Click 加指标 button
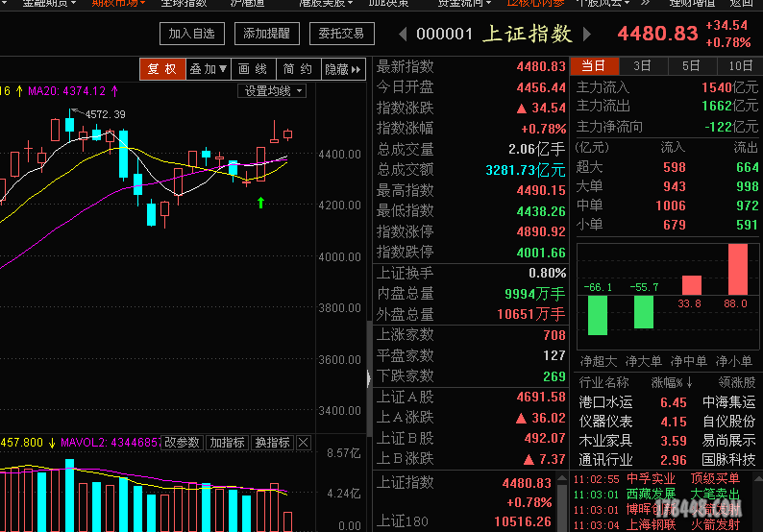This screenshot has height=532, width=763. [x=227, y=443]
